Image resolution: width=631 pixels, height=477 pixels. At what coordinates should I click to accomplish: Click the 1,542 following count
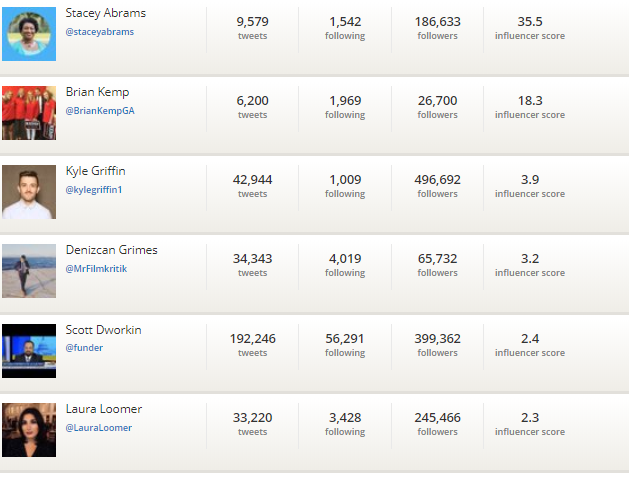tap(345, 22)
